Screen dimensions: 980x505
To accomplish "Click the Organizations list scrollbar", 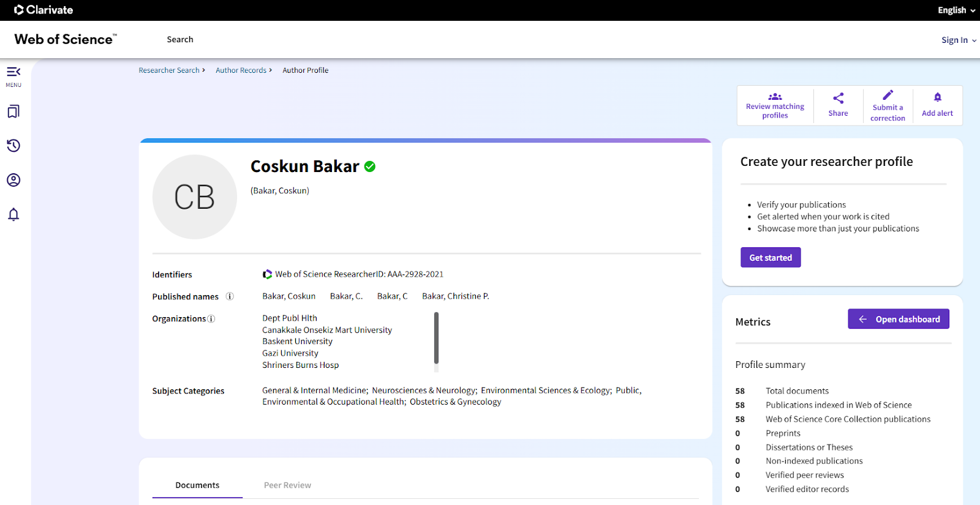I will point(436,338).
